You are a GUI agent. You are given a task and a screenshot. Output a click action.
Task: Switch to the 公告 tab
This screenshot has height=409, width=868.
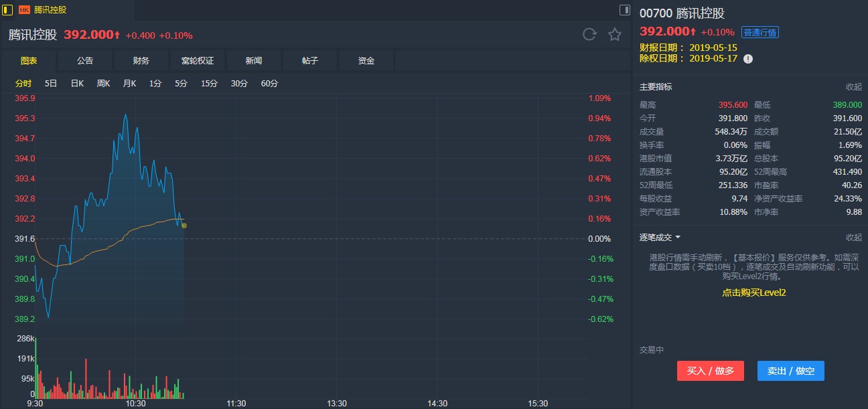tap(85, 61)
